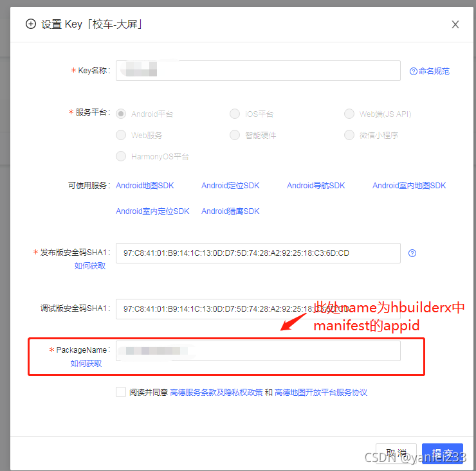The image size is (476, 471).
Task: Click the Cancel button
Action: coord(396,454)
